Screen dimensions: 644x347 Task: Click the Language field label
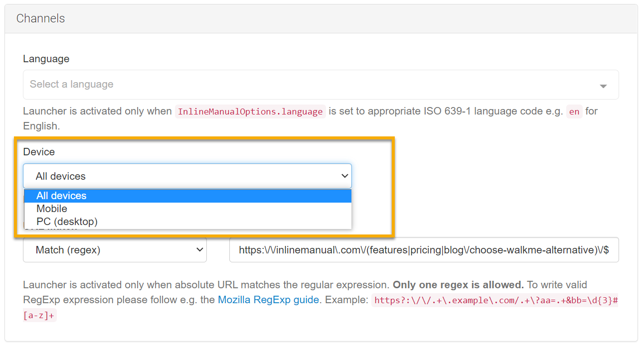46,59
